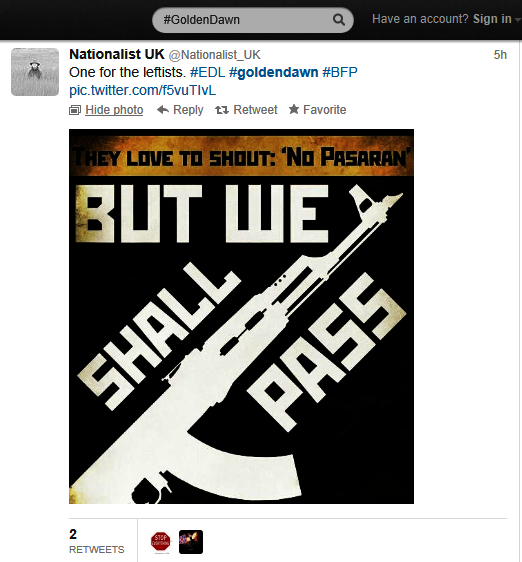Open the #EDL hashtag link
The height and width of the screenshot is (562, 522).
tap(208, 72)
